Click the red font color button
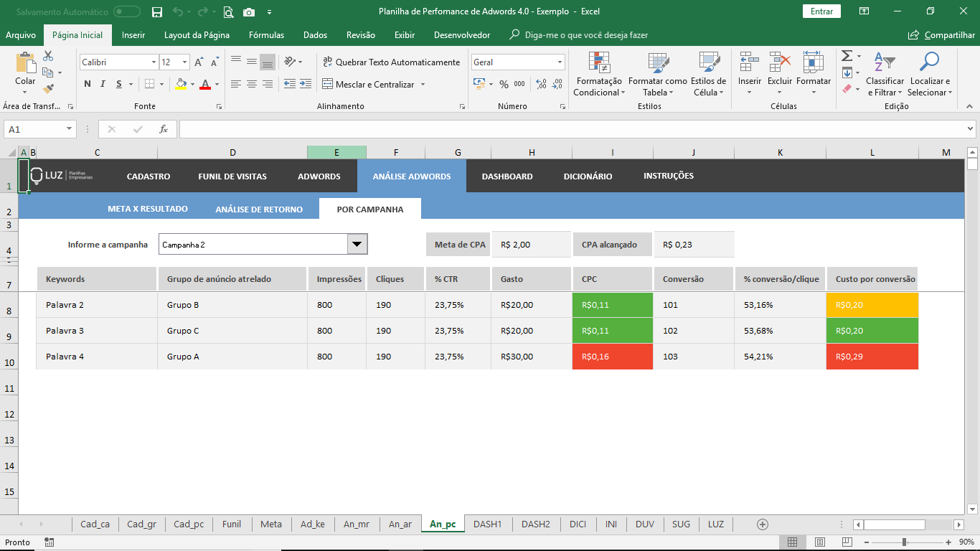 [x=205, y=84]
